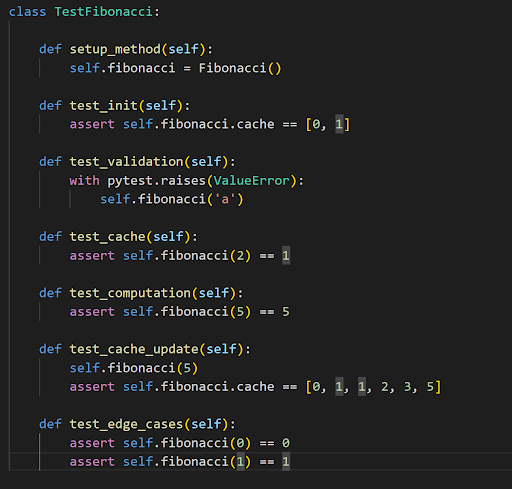Click pytest.raises call text
The height and width of the screenshot is (489, 512).
[x=156, y=181]
